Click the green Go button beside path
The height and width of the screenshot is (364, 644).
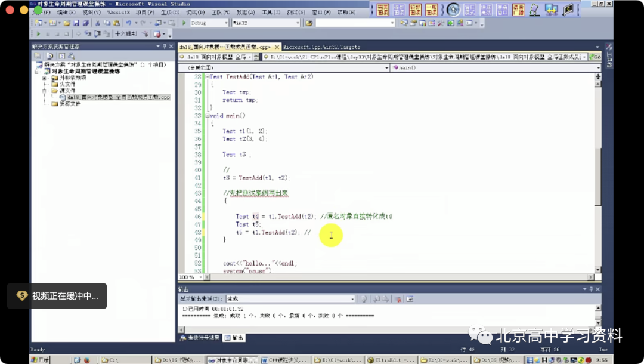point(595,57)
